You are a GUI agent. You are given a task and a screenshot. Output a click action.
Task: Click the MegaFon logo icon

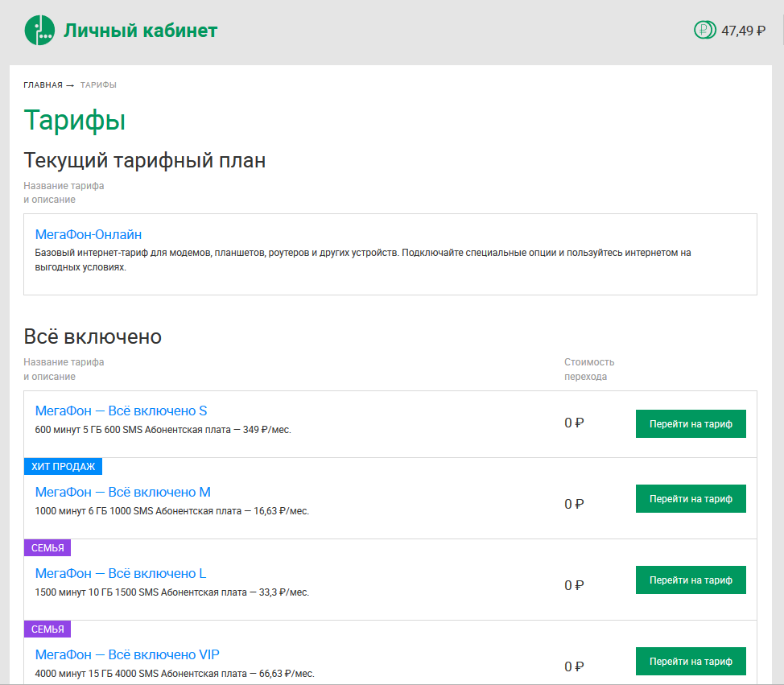(x=39, y=31)
